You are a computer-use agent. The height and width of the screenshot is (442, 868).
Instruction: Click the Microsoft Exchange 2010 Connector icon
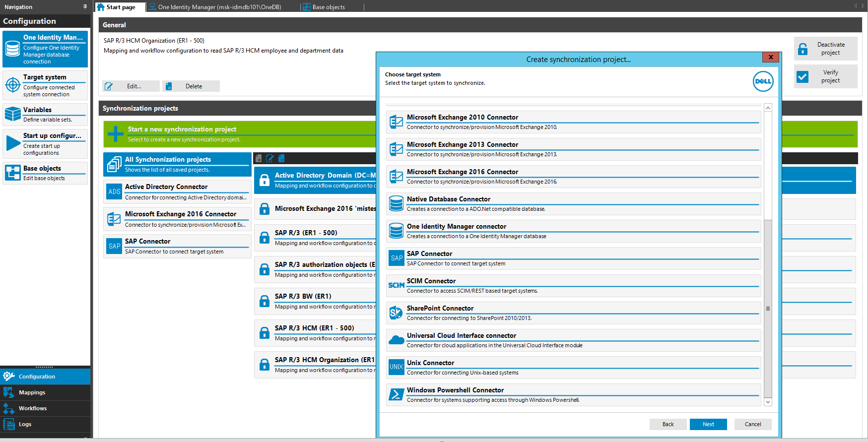click(396, 122)
